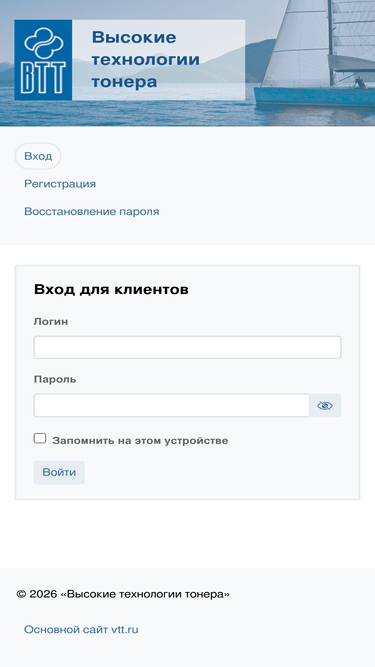Open the 'Регистрация' menu item
This screenshot has height=667, width=375.
[60, 184]
